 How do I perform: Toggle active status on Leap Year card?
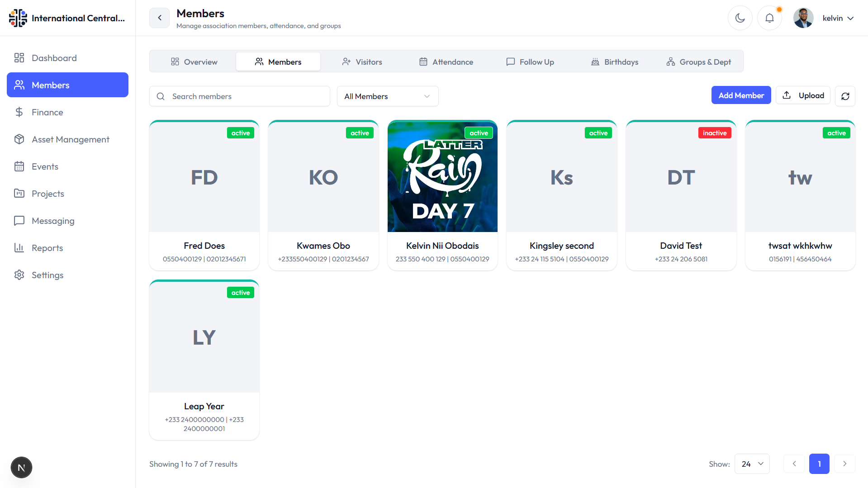click(x=240, y=292)
